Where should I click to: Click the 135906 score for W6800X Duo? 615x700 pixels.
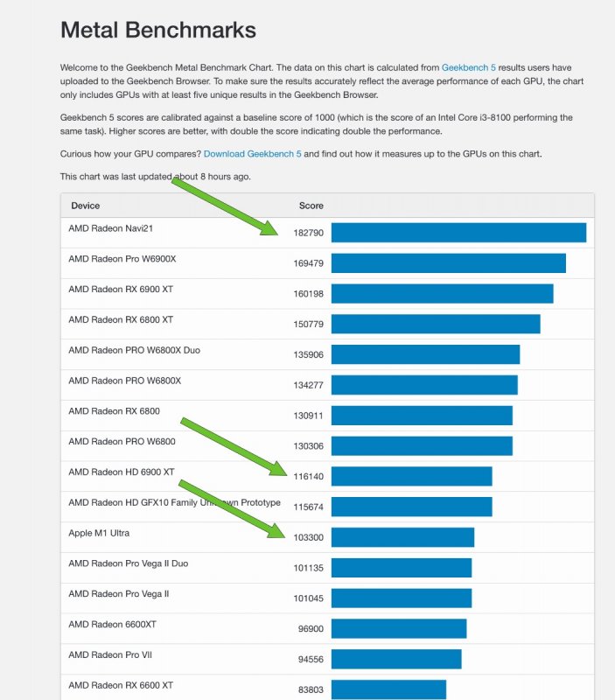tap(308, 354)
